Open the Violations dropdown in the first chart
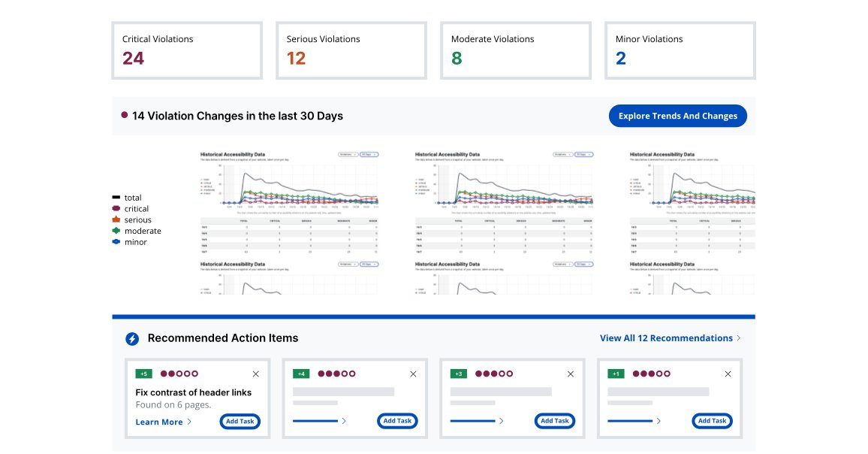 pos(348,155)
